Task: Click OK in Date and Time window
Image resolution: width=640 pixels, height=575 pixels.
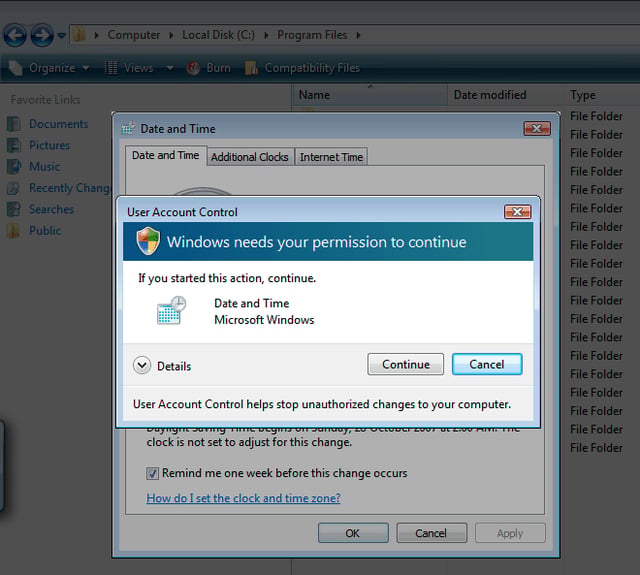Action: [353, 533]
